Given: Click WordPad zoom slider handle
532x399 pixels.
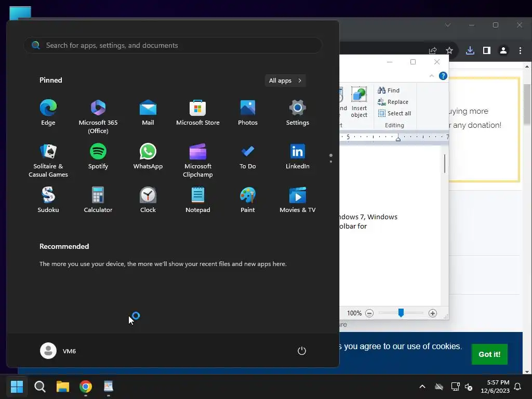Looking at the screenshot, I should [401, 313].
